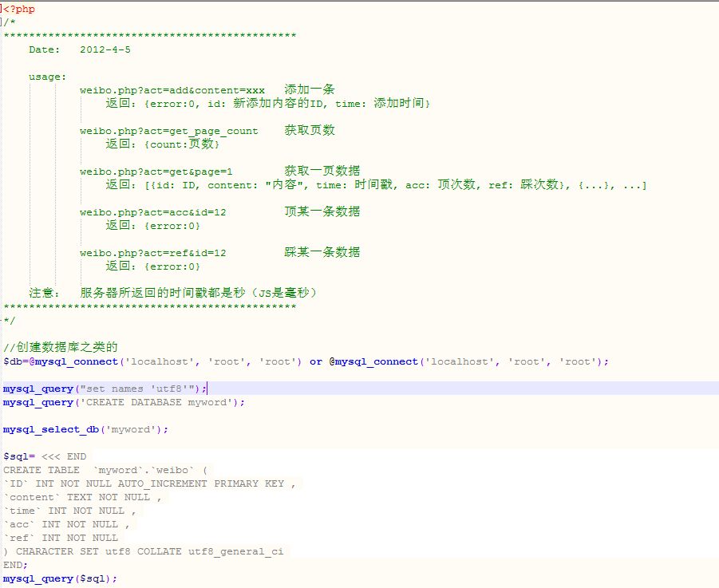Click the 'or' keyword between the mysql_connect calls
719x588 pixels.
click(316, 361)
